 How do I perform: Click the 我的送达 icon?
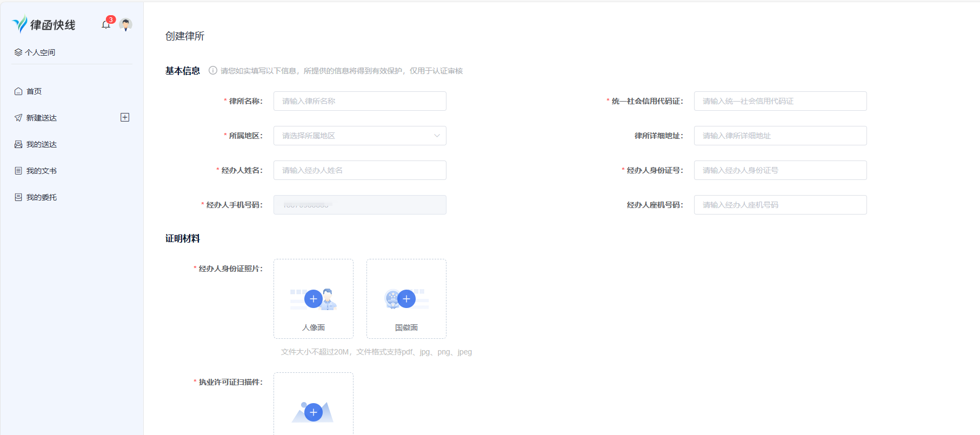pyautogui.click(x=18, y=144)
